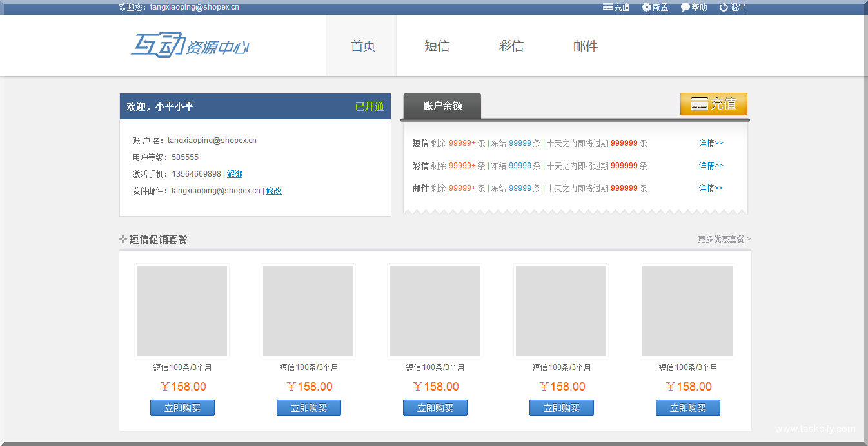
Task: Click 修改 link next to sender email
Action: point(274,191)
